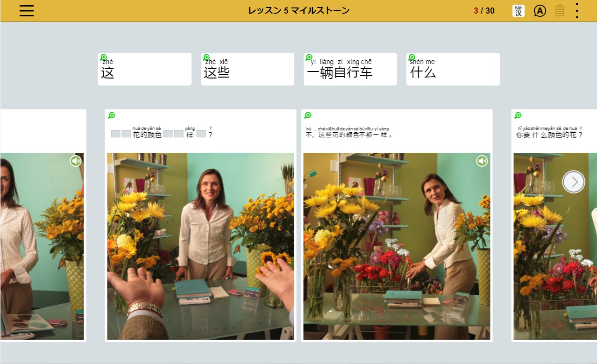
Task: Open the hamburger navigation menu
Action: 26,11
